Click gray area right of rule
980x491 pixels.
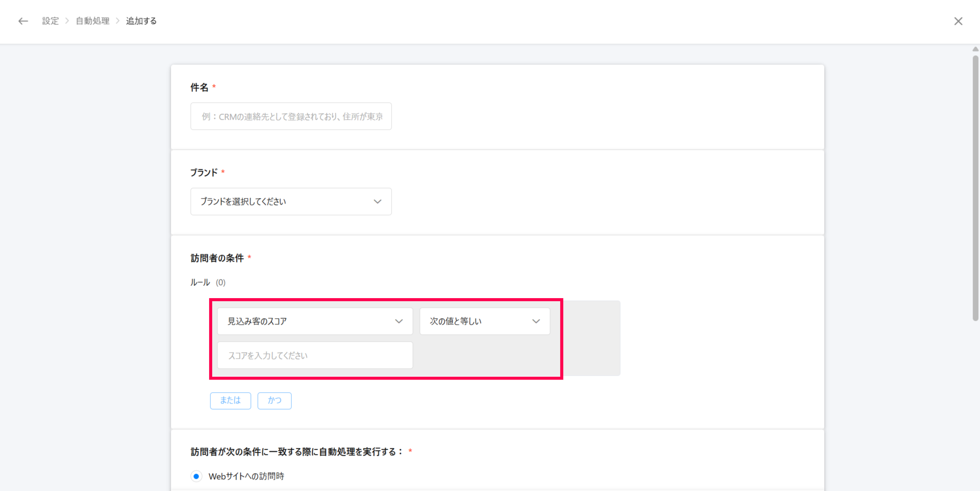[x=591, y=338]
